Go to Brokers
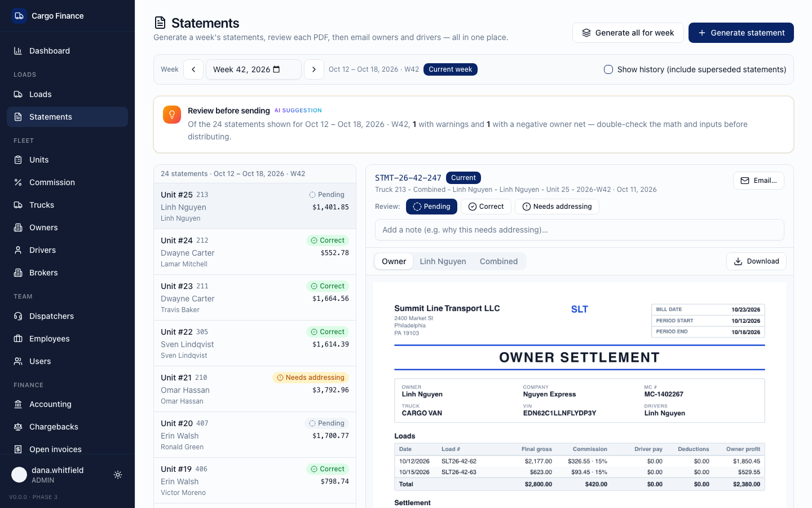 pyautogui.click(x=67, y=273)
